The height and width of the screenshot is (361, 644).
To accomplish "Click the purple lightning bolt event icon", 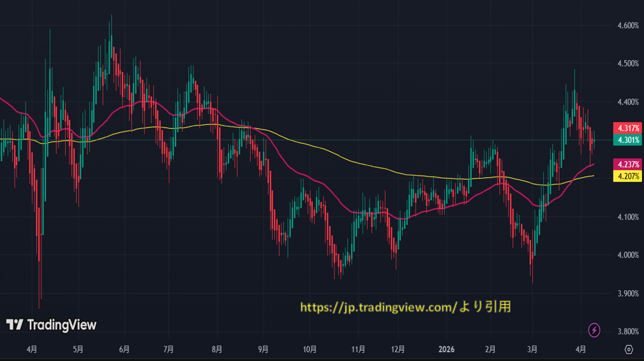I will tap(594, 330).
